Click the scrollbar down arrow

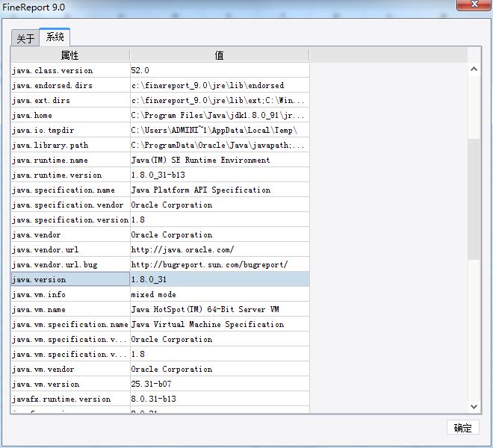[x=474, y=406]
